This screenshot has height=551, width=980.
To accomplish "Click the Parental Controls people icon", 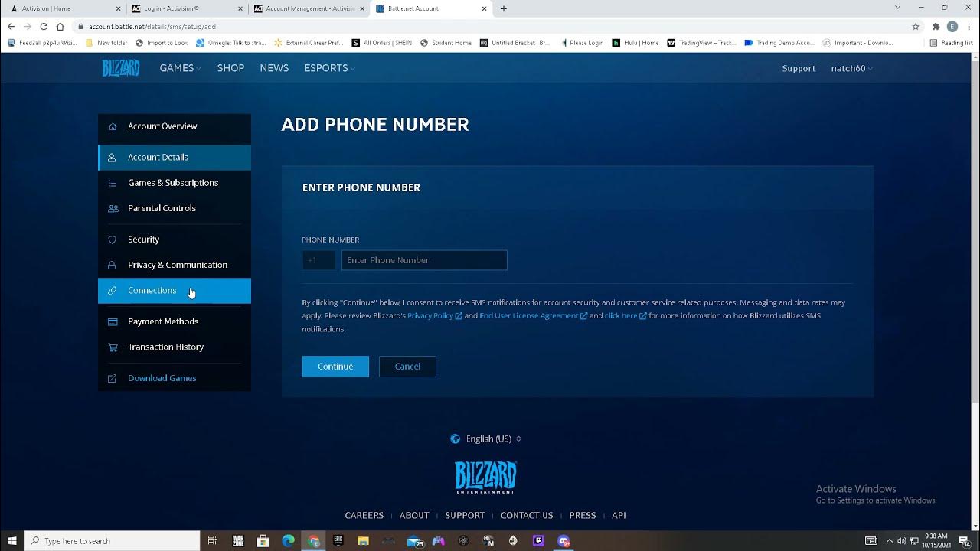I will (x=113, y=208).
